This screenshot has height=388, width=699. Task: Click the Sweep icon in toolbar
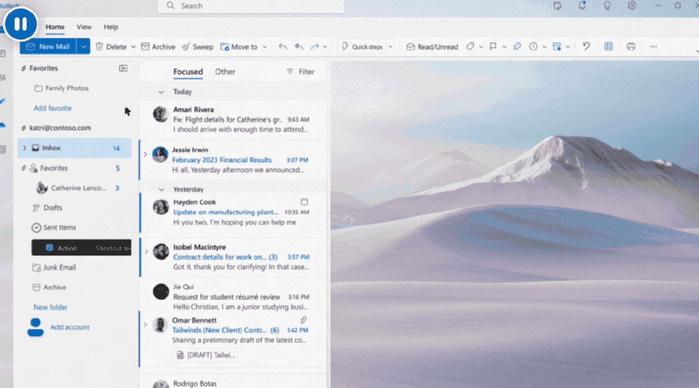click(x=186, y=46)
